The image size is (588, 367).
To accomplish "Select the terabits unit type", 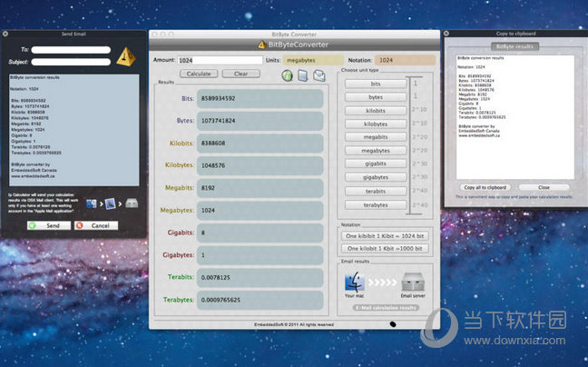I will 376,192.
